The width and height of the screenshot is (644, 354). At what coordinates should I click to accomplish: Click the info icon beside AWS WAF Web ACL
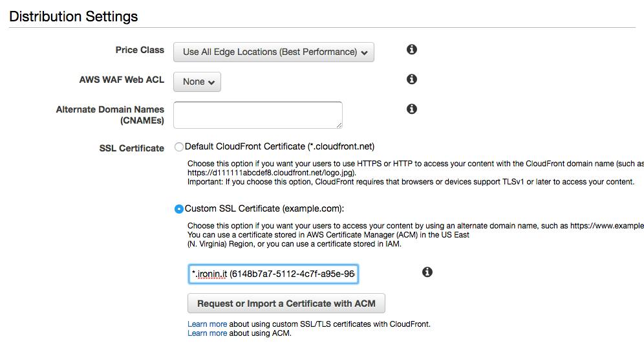[x=411, y=79]
